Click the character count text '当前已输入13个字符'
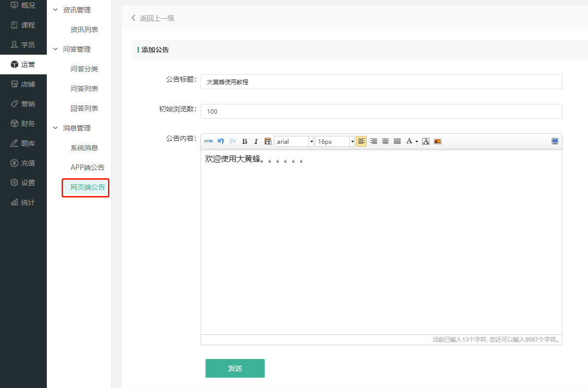 point(459,340)
